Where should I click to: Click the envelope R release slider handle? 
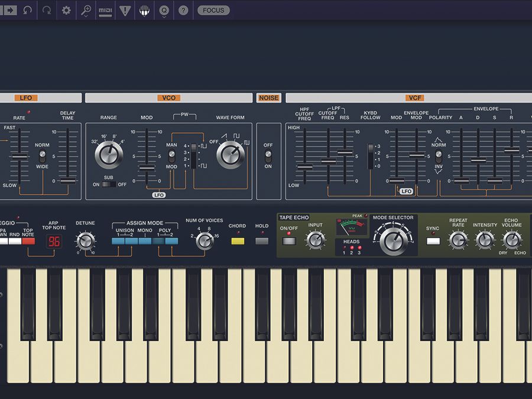click(512, 150)
